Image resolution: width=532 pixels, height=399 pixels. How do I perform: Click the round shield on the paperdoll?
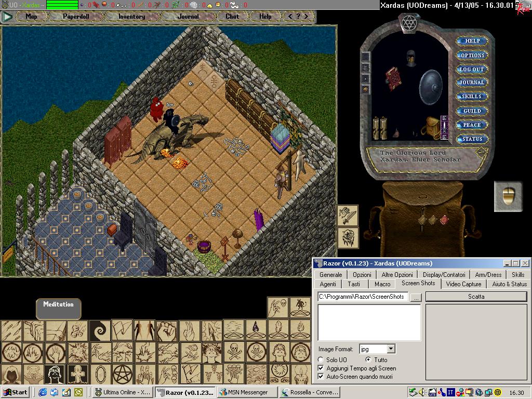[x=431, y=87]
